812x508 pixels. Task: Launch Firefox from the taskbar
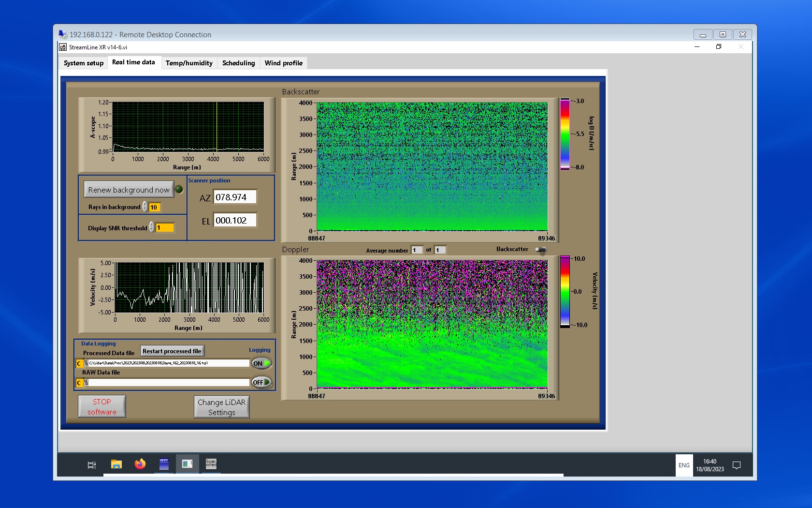[x=140, y=464]
